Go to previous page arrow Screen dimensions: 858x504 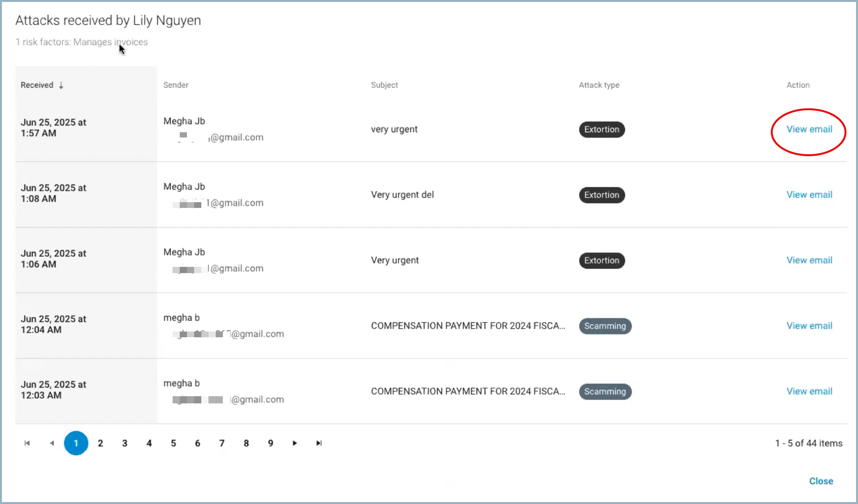point(52,443)
